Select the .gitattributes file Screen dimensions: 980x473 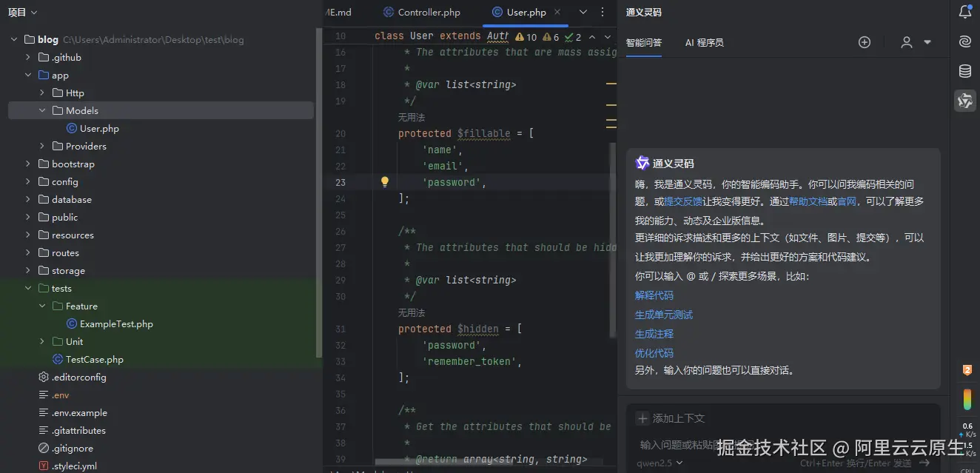72,430
